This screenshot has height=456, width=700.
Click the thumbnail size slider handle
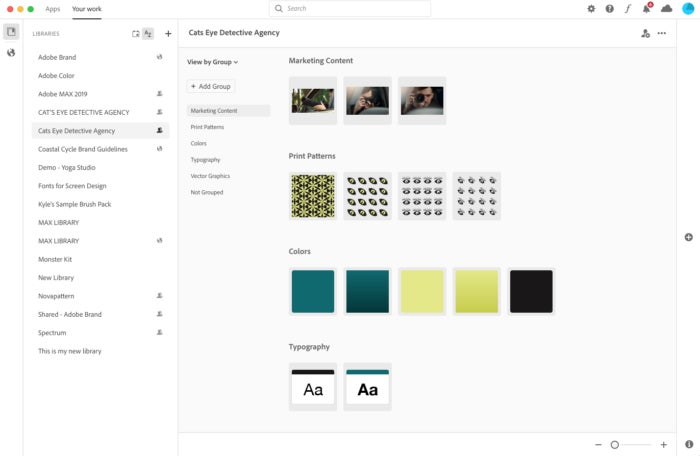[615, 445]
